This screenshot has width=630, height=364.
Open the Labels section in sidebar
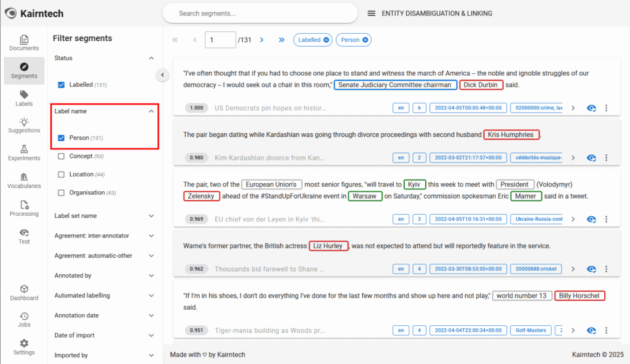24,98
